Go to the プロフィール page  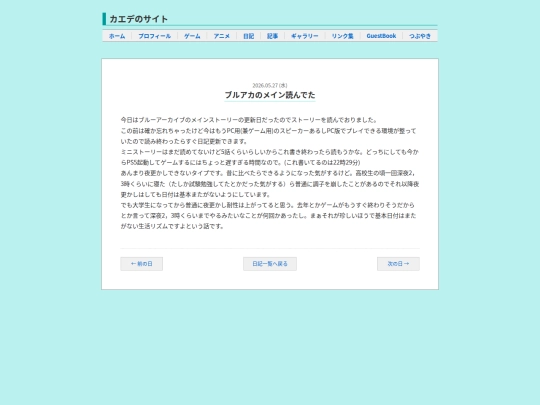tap(155, 36)
